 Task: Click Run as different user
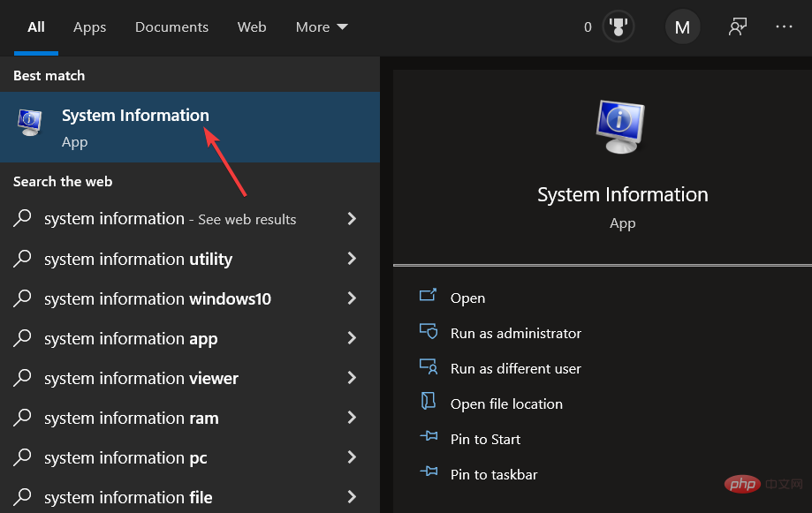(515, 368)
